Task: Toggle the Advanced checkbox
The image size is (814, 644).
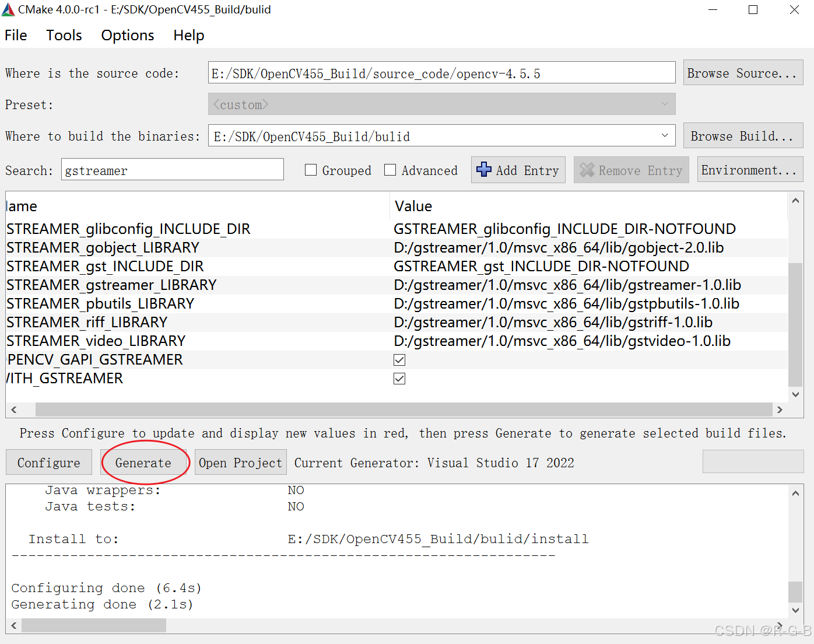Action: [390, 170]
